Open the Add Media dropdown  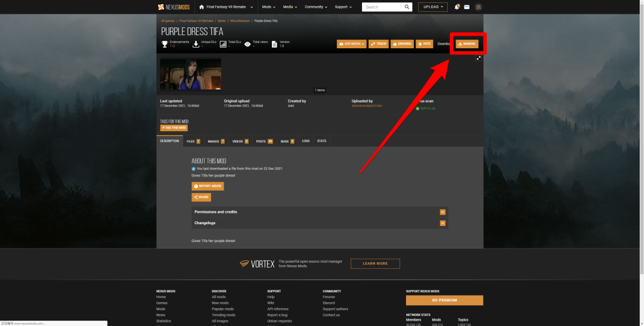tap(351, 44)
